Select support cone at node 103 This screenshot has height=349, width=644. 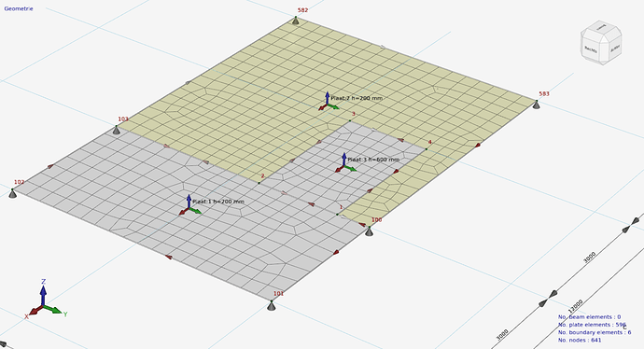117,130
